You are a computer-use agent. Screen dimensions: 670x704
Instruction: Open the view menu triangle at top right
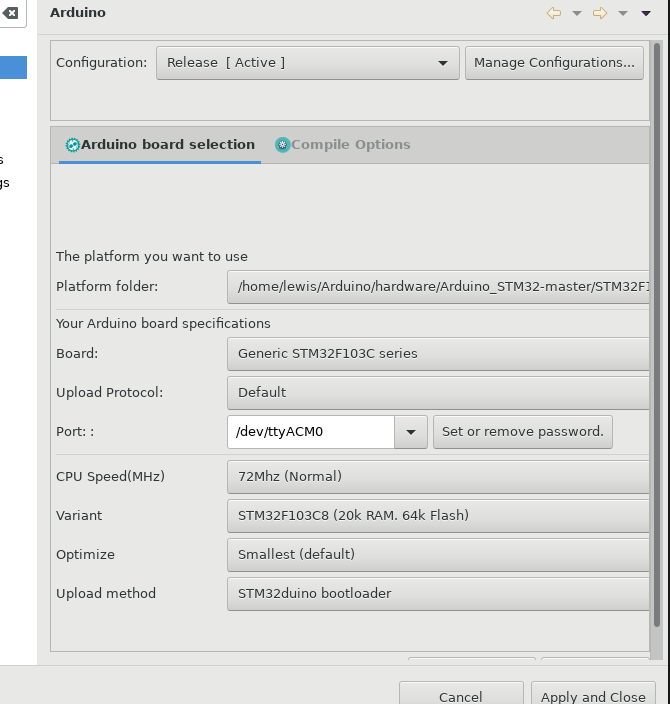pos(647,14)
